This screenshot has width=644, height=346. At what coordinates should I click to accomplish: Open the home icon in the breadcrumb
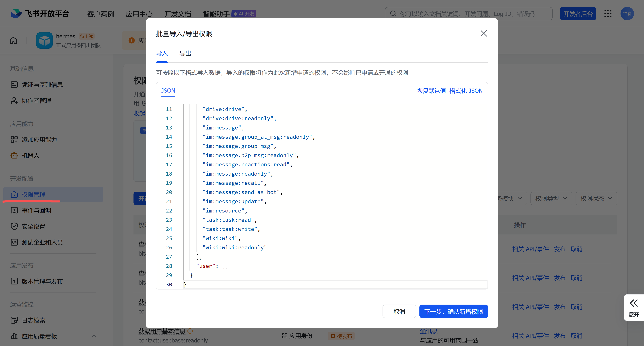13,40
